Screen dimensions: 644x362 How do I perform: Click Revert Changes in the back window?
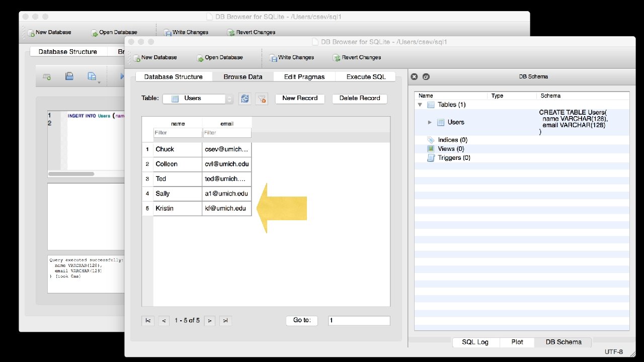[x=251, y=32]
